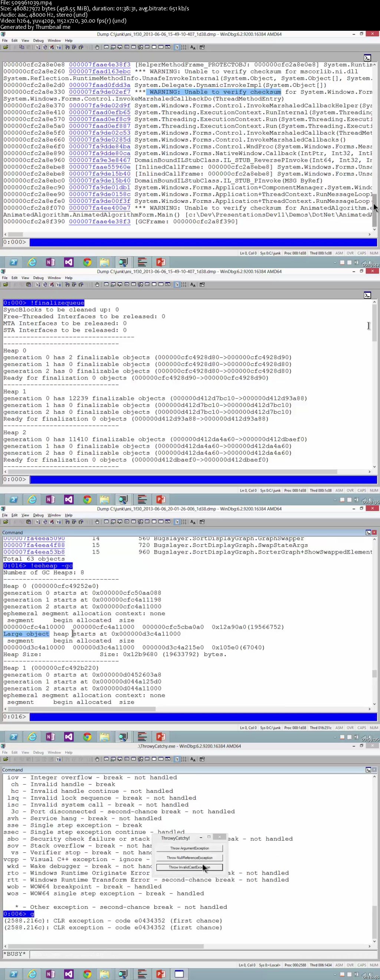
Task: Click the Font (AA) icon in the !finalizequeue window toolbar
Action: (193, 284)
